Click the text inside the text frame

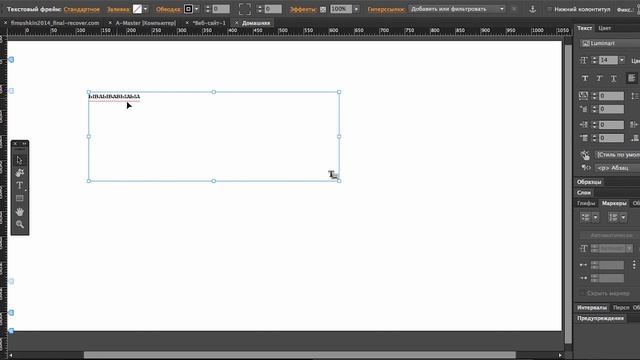point(114,97)
